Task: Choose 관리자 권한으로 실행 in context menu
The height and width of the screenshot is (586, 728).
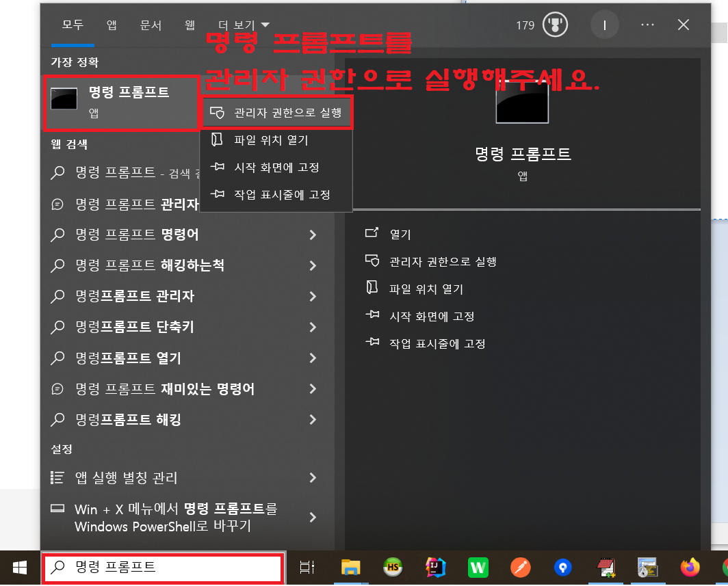Action: 277,113
